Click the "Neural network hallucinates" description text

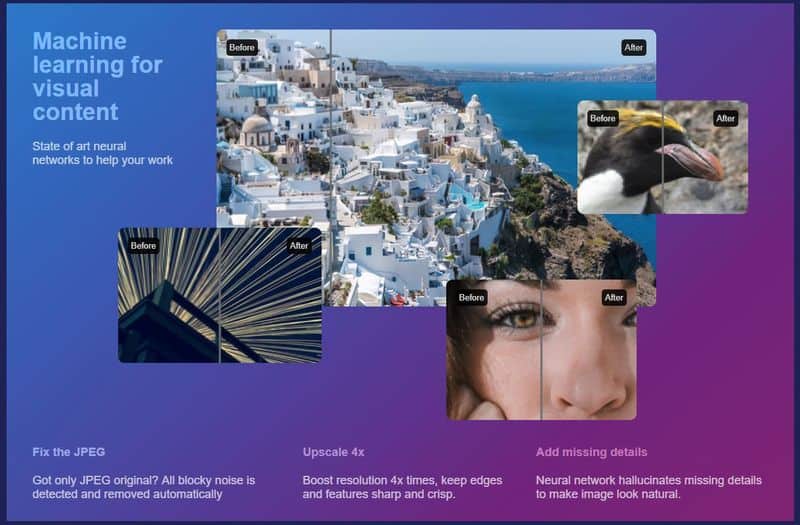pos(648,487)
